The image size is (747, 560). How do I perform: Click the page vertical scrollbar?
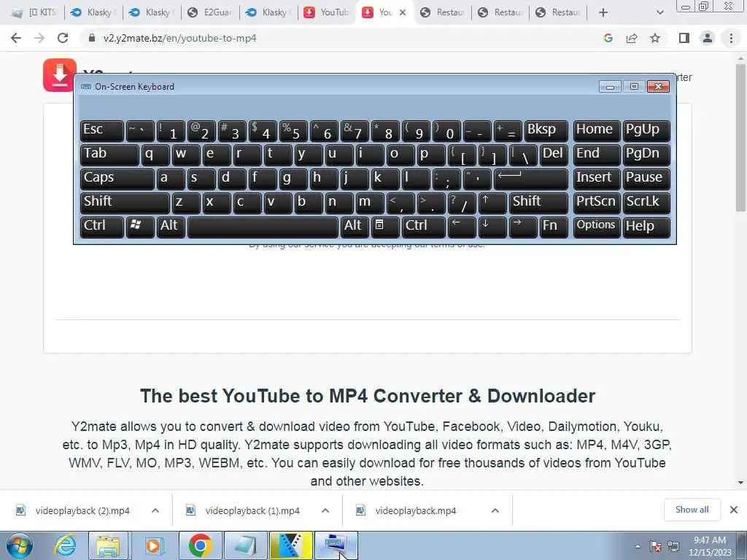coord(740,138)
